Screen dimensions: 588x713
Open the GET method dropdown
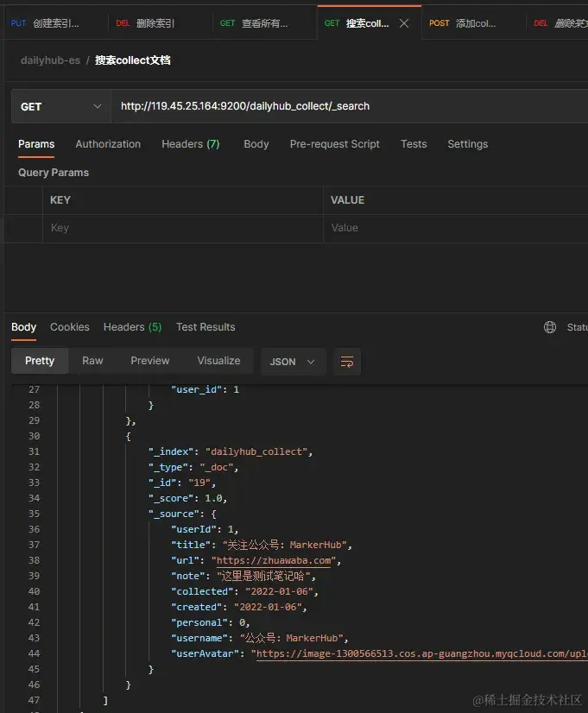click(61, 106)
